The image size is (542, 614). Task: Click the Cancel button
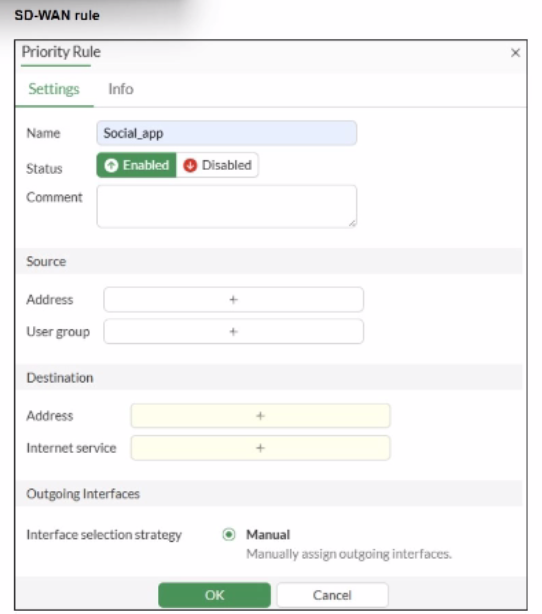(x=332, y=595)
